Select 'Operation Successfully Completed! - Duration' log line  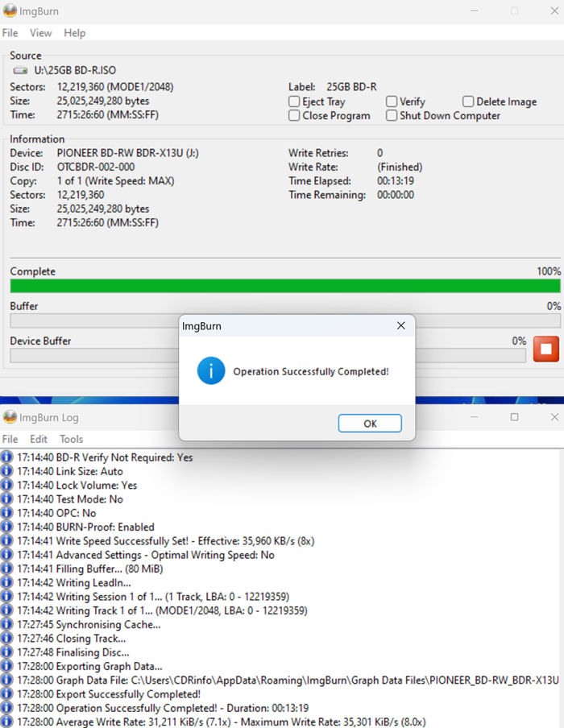[x=163, y=708]
